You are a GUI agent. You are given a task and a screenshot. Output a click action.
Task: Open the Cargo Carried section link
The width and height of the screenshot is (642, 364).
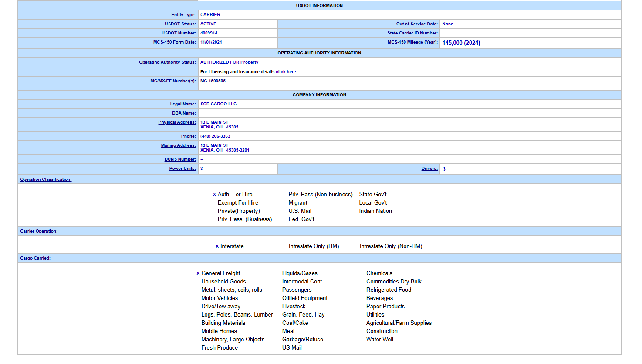point(35,258)
